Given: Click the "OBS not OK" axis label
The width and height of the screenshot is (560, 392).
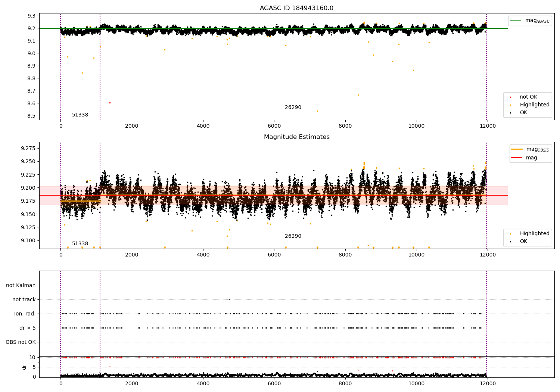Looking at the screenshot, I should click(21, 342).
